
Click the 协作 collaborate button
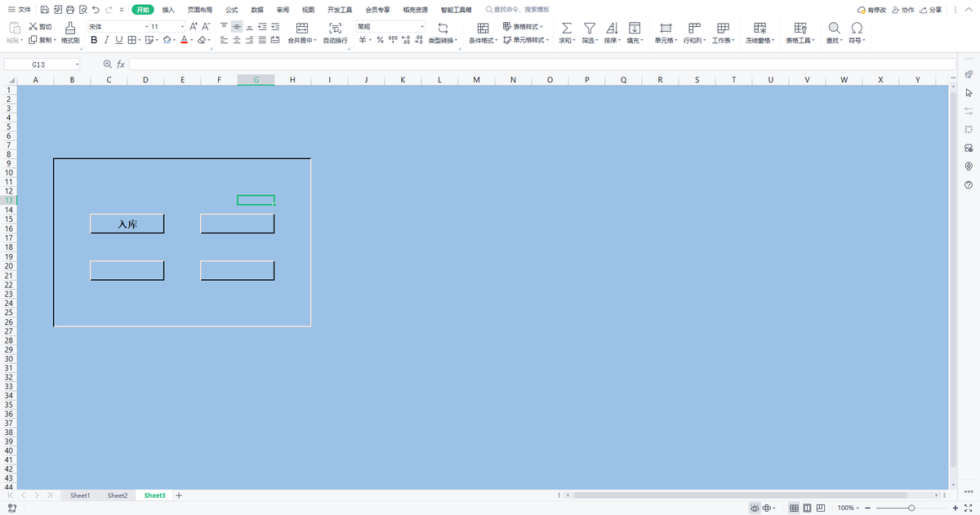pos(903,10)
